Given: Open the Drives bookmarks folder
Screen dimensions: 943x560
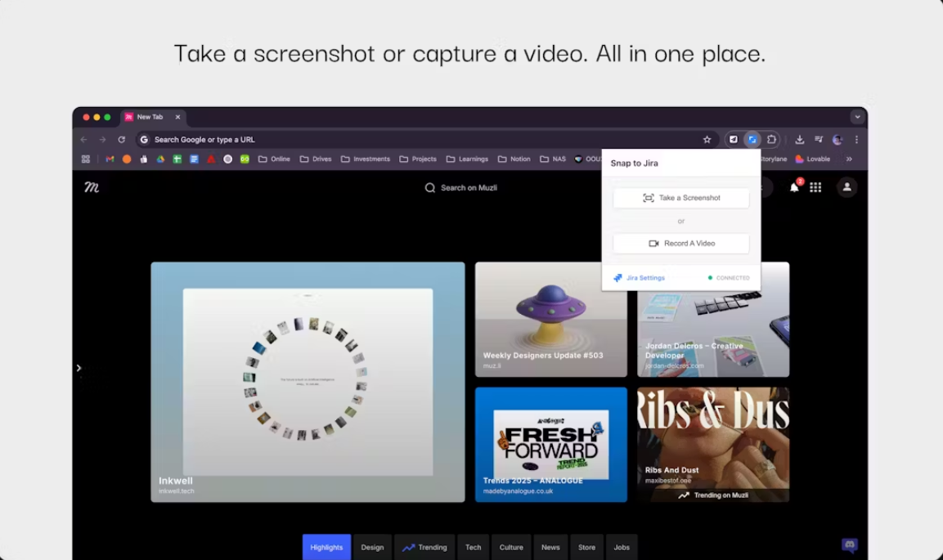Looking at the screenshot, I should click(316, 159).
